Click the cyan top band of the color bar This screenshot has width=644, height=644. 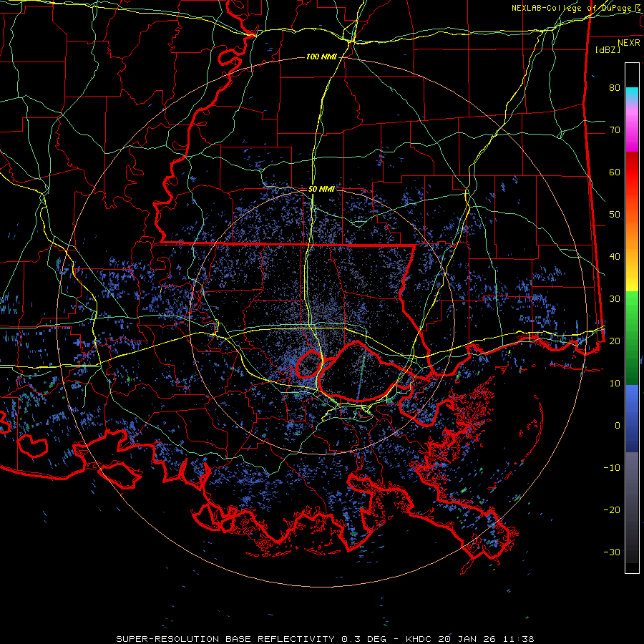(632, 95)
